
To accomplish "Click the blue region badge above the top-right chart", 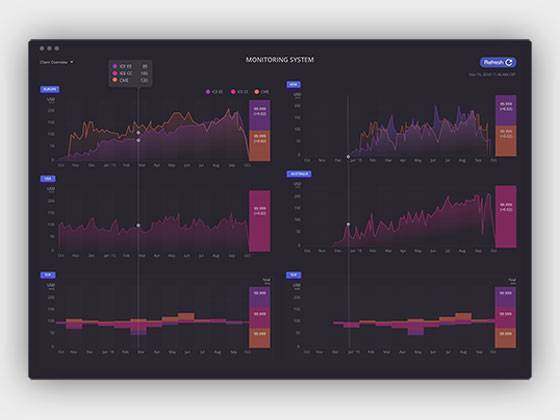I will 293,85.
